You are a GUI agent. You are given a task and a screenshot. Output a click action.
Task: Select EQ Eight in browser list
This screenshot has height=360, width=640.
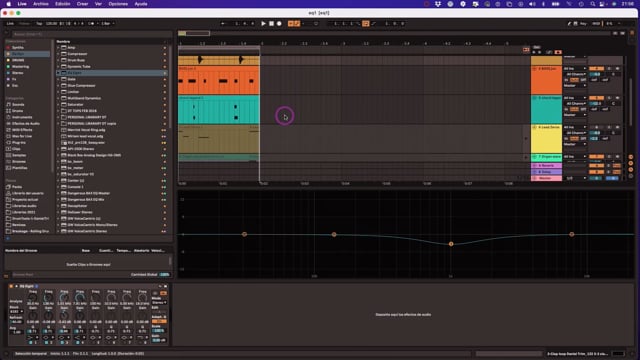(x=111, y=73)
